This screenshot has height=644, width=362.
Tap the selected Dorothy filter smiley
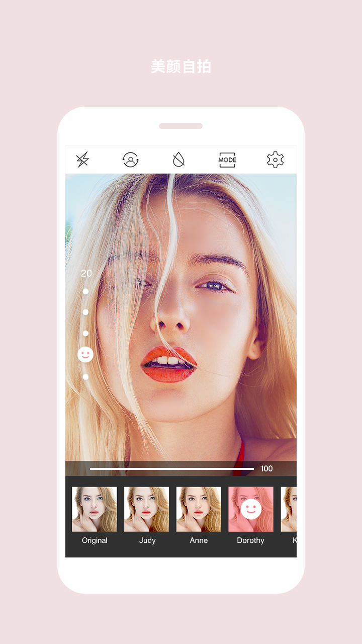tap(251, 509)
